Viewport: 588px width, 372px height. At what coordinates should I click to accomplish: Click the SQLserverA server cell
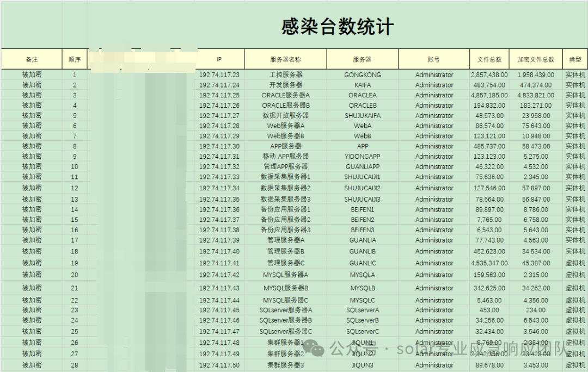click(x=363, y=310)
